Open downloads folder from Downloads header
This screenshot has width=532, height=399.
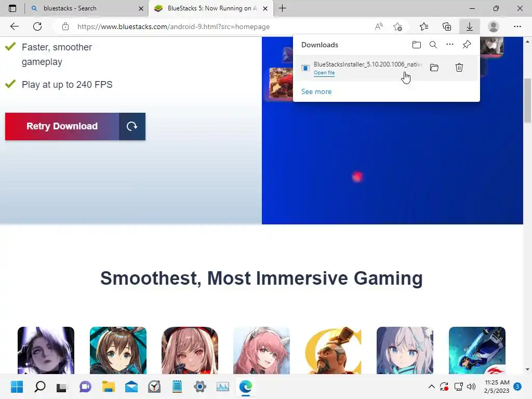[417, 45]
